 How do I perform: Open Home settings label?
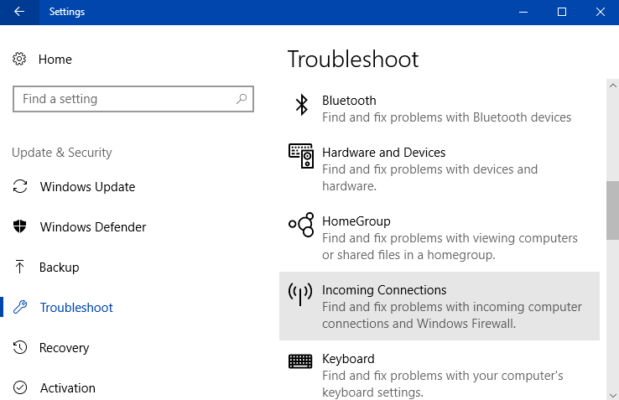point(55,60)
